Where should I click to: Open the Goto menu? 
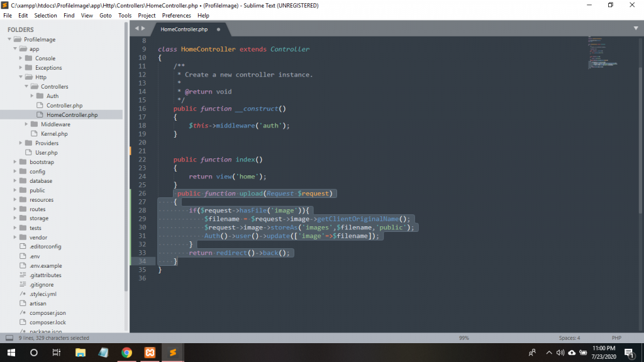click(x=105, y=15)
